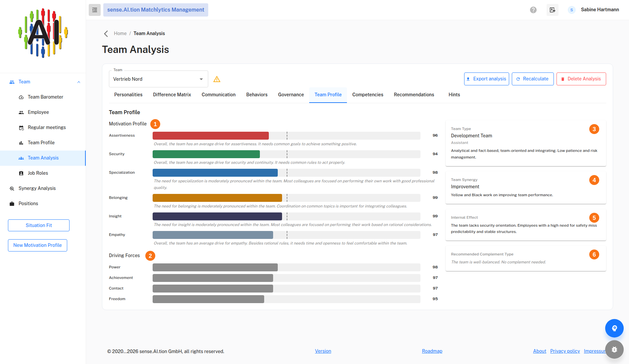The width and height of the screenshot is (629, 364).
Task: Open the Communication tab
Action: tap(218, 95)
